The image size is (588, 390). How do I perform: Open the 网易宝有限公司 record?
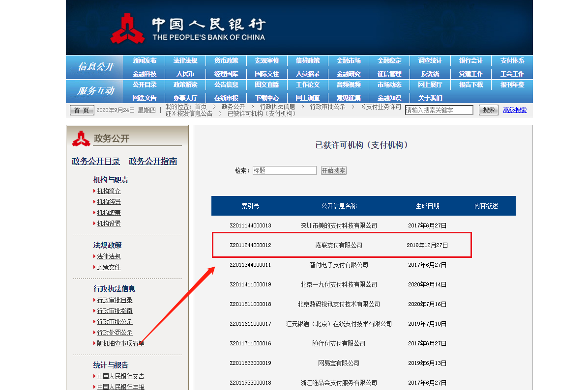click(339, 363)
